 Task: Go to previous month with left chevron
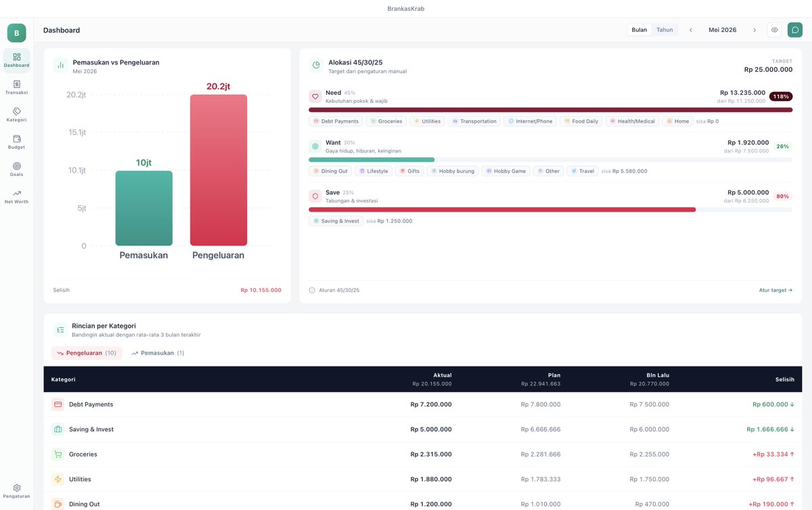691,30
